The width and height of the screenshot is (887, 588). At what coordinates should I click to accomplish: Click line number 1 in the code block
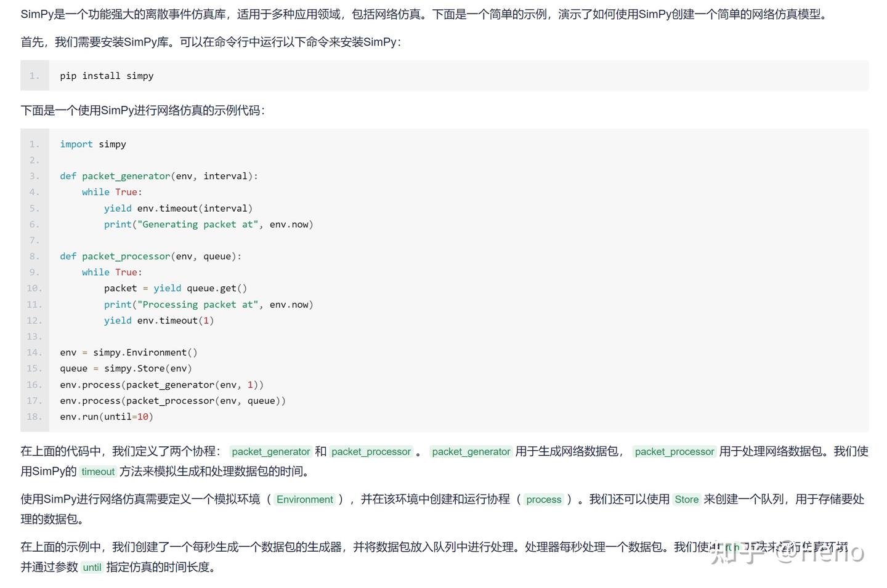[31, 144]
